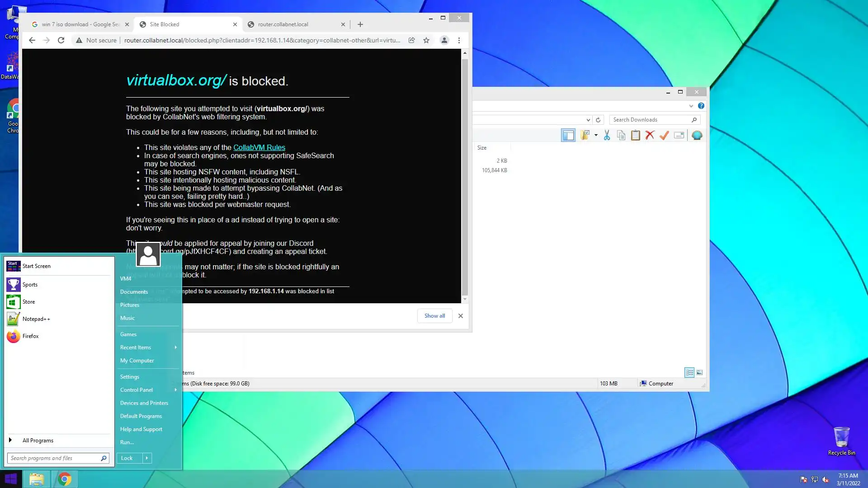Click the red X Delete icon
Image resolution: width=868 pixels, height=488 pixels.
click(x=650, y=135)
